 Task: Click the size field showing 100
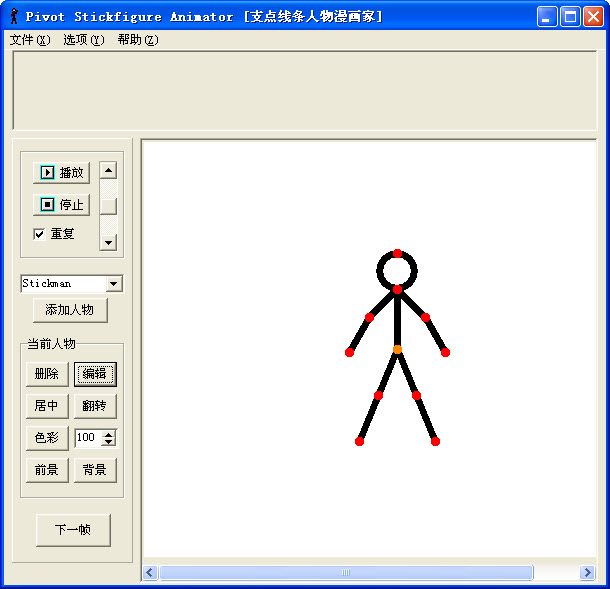pos(89,438)
